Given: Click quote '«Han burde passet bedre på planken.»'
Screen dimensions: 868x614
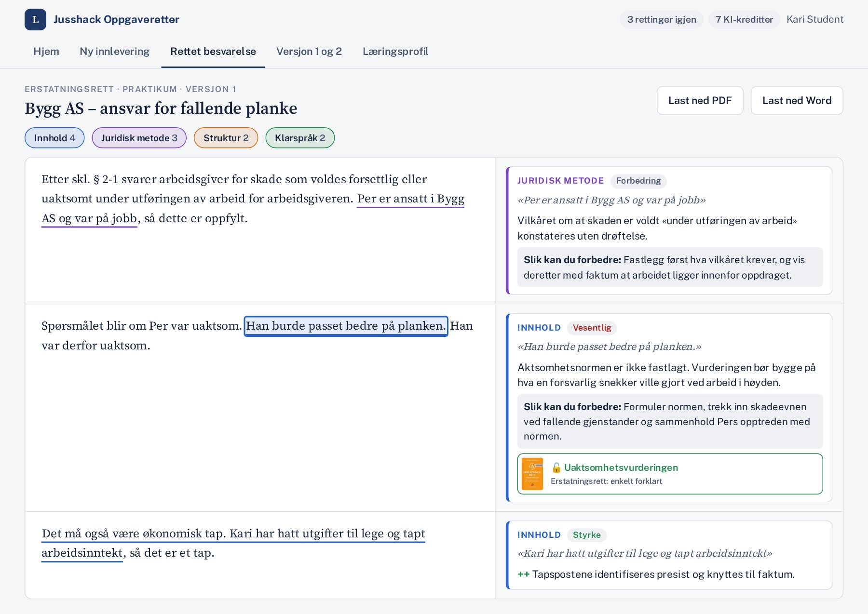Looking at the screenshot, I should [x=610, y=347].
